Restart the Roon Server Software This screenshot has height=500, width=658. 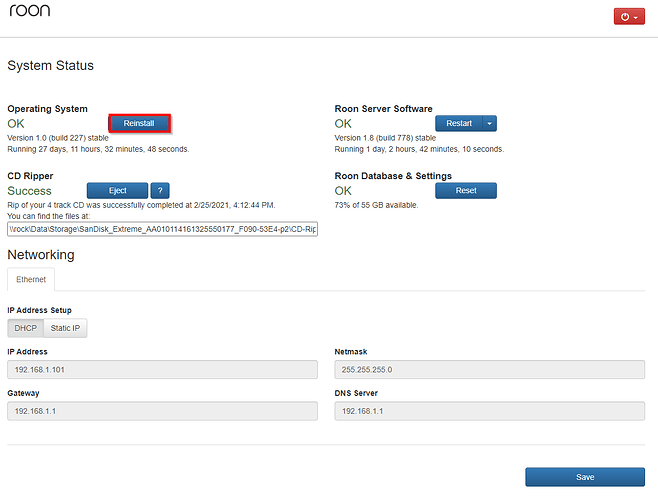[459, 123]
